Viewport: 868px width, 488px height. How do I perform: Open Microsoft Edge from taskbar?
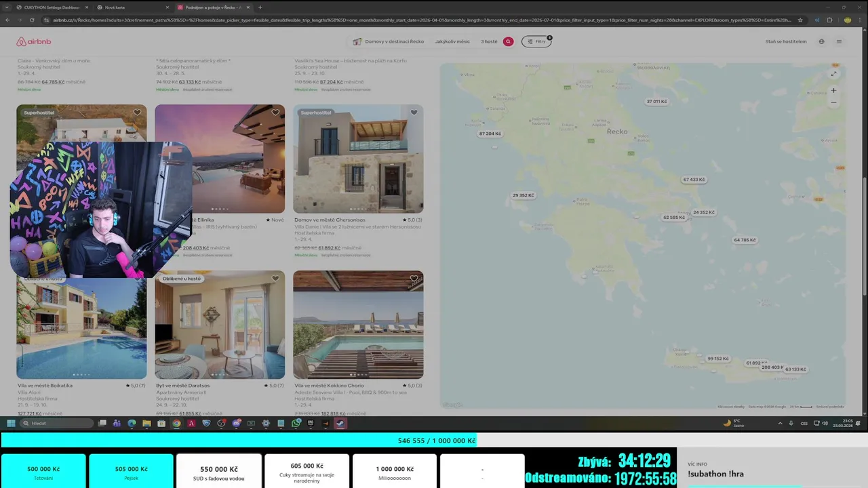[132, 423]
